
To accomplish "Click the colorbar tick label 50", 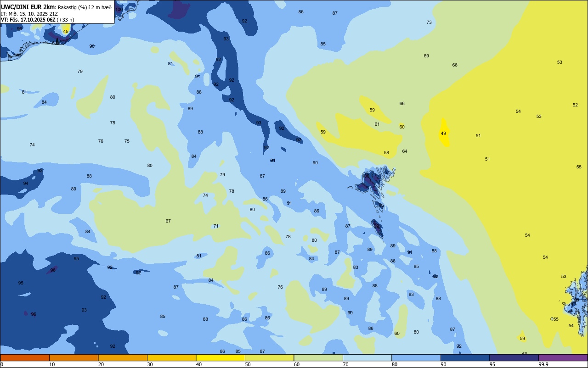I will (x=248, y=364).
